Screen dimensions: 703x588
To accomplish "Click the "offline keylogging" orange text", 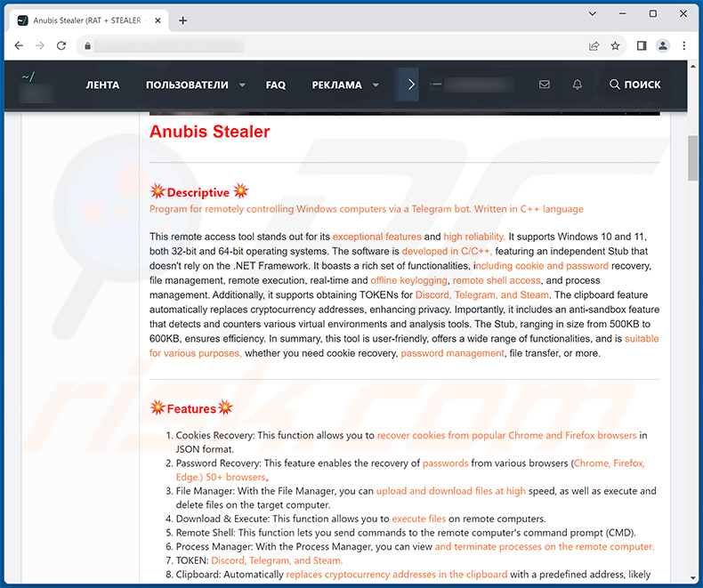I will tap(408, 280).
